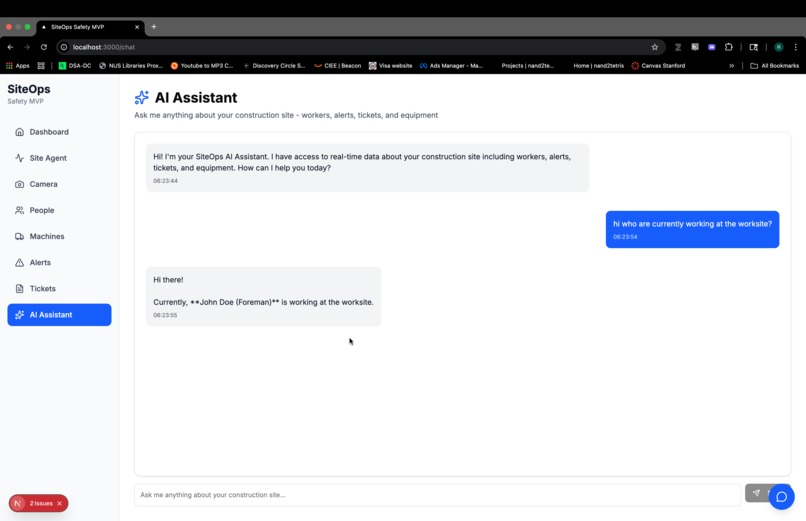The height and width of the screenshot is (521, 806).
Task: Open the Canvas Stanford bookmark
Action: click(x=658, y=66)
